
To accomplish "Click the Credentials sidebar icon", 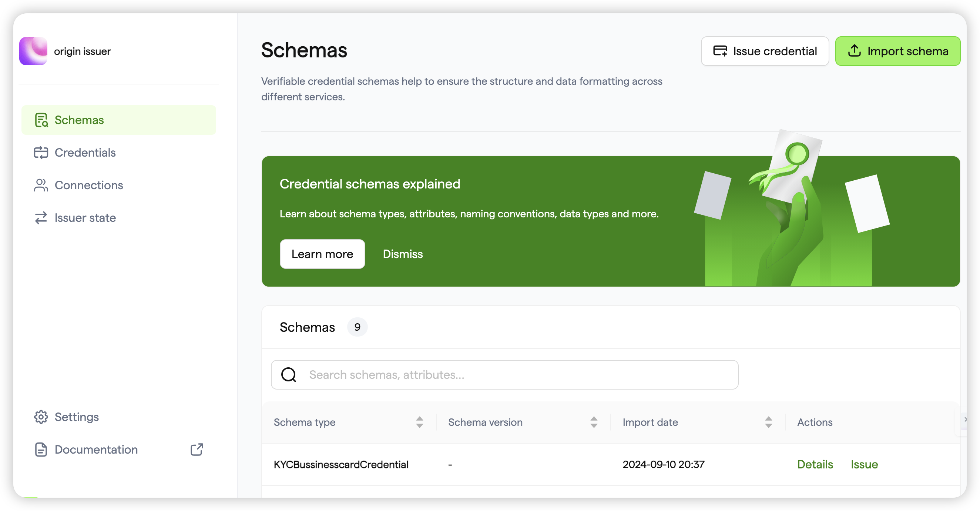I will (x=41, y=153).
